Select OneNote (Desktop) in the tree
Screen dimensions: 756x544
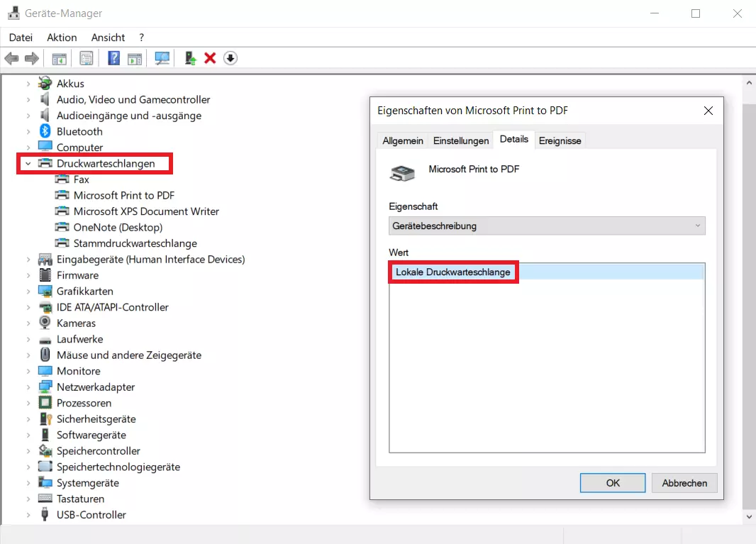point(118,227)
